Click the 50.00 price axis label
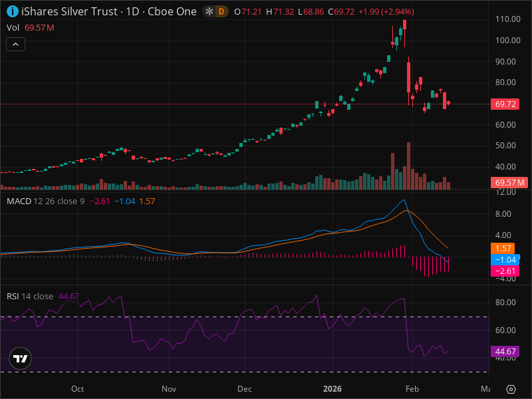 pos(505,146)
